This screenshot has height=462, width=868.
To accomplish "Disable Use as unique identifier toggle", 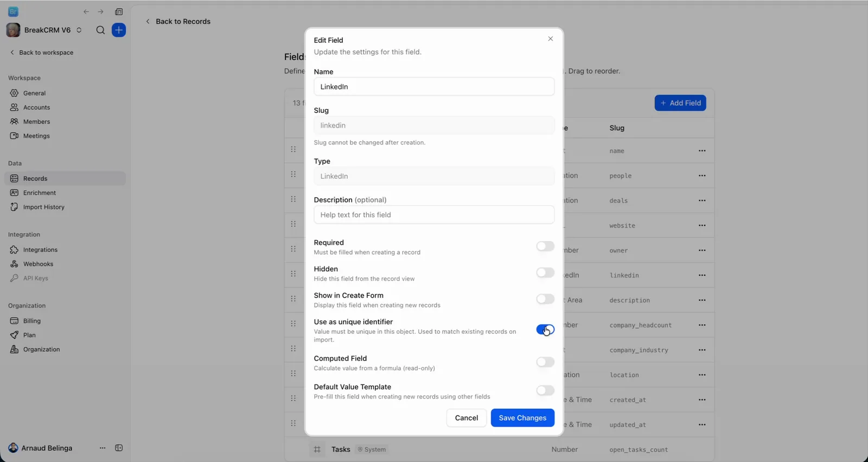I will tap(545, 330).
